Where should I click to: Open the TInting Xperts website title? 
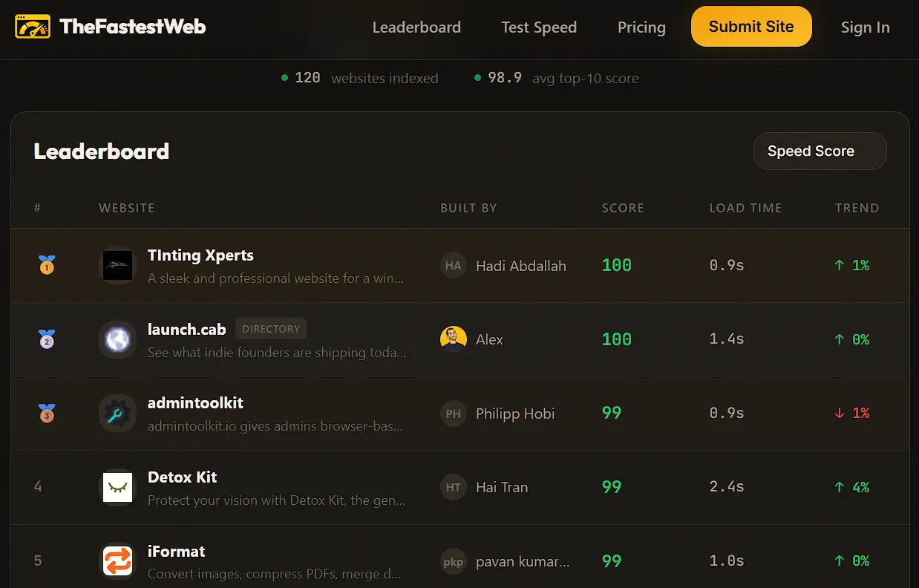(x=200, y=255)
